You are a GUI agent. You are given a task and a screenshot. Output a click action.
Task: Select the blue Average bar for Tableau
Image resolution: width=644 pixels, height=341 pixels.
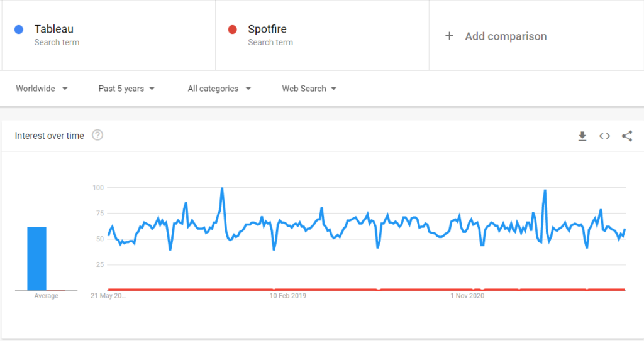37,259
